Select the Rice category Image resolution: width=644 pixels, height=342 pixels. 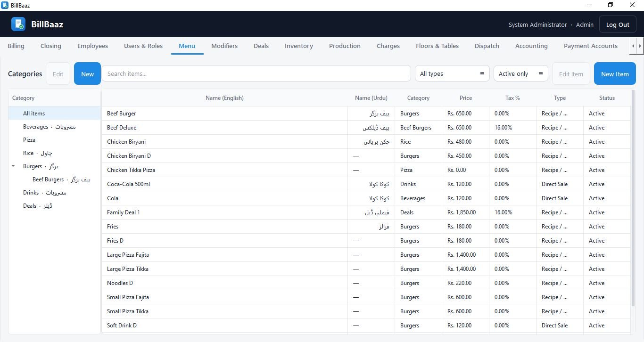click(x=55, y=153)
